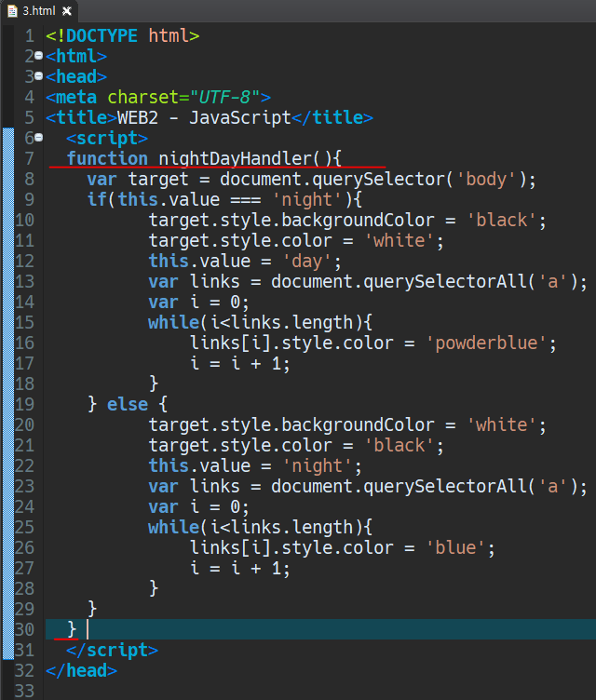Viewport: 596px width, 700px height.
Task: Click the 'white' string on line 11
Action: [400, 240]
